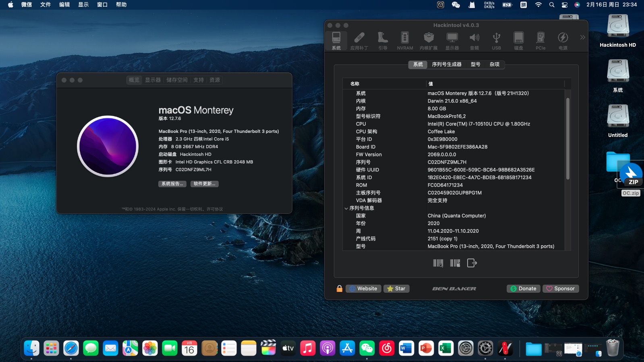
Task: Select the CPU 架构 Coffee Lake row
Action: point(453,132)
